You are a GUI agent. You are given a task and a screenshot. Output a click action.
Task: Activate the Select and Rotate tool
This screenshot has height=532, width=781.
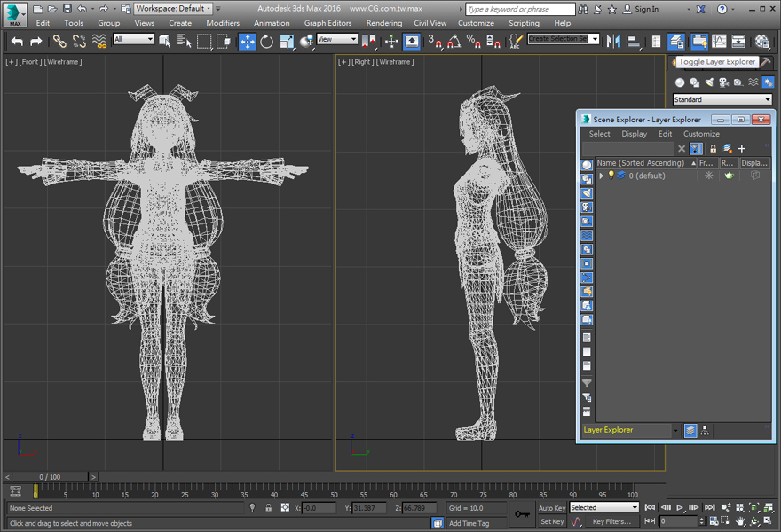click(x=266, y=42)
